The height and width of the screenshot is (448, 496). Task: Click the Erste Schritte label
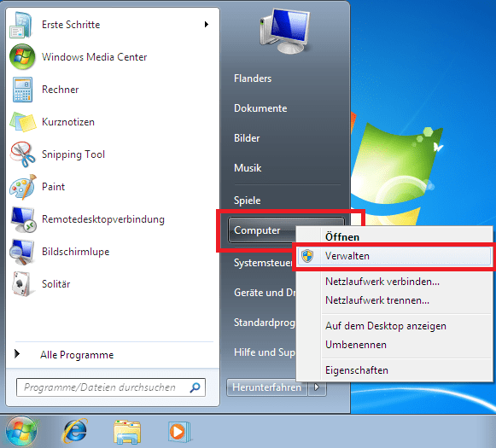pyautogui.click(x=71, y=25)
